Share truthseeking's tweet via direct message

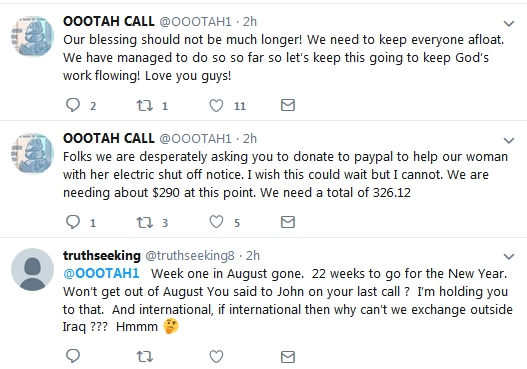click(x=288, y=356)
